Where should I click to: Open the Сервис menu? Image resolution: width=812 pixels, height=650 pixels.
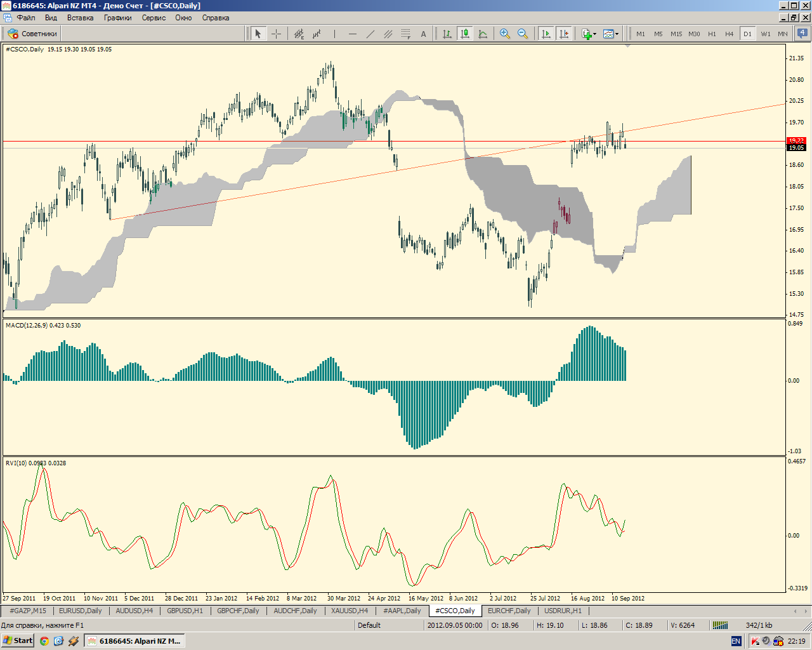154,18
